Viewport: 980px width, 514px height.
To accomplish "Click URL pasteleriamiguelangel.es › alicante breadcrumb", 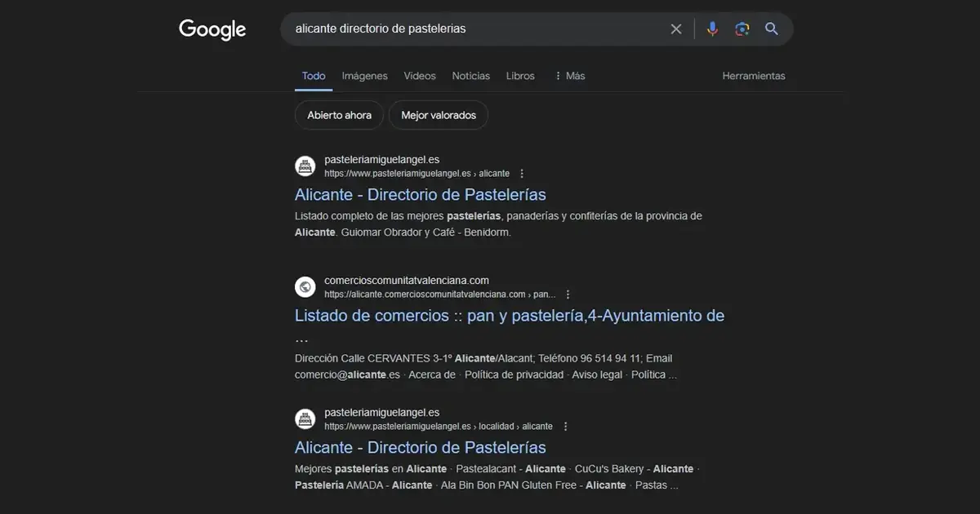I will pyautogui.click(x=416, y=174).
